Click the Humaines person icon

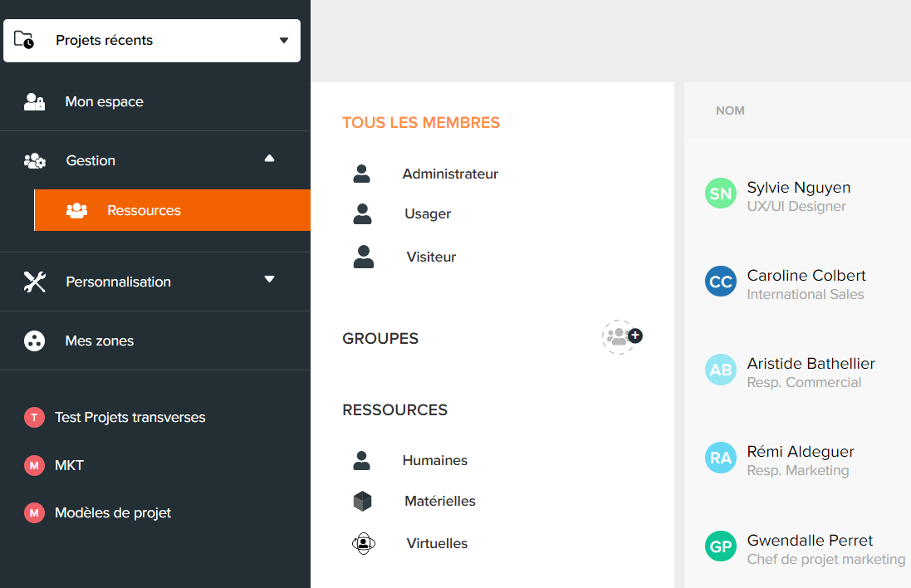pyautogui.click(x=361, y=461)
